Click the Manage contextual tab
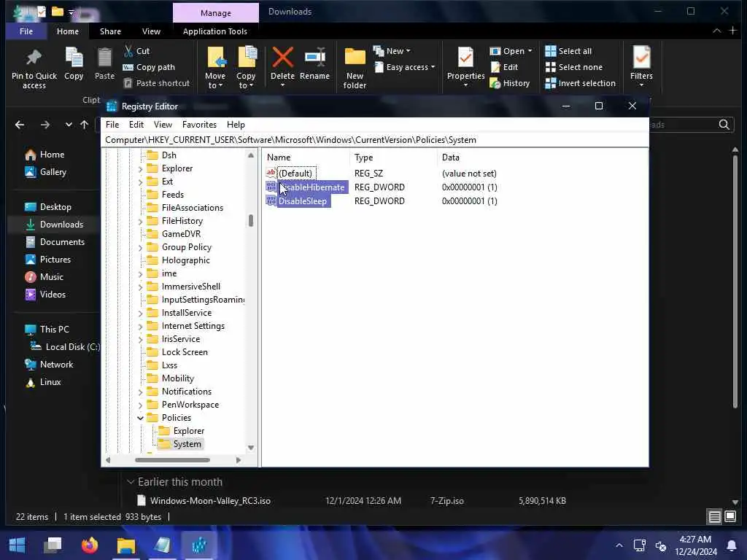Viewport: 747px width, 560px height. point(216,13)
